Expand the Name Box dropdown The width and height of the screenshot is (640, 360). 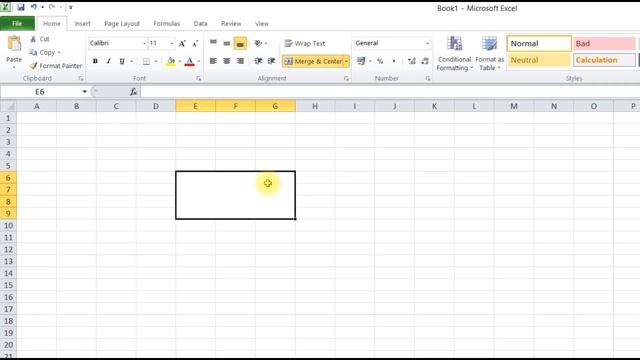pyautogui.click(x=84, y=92)
